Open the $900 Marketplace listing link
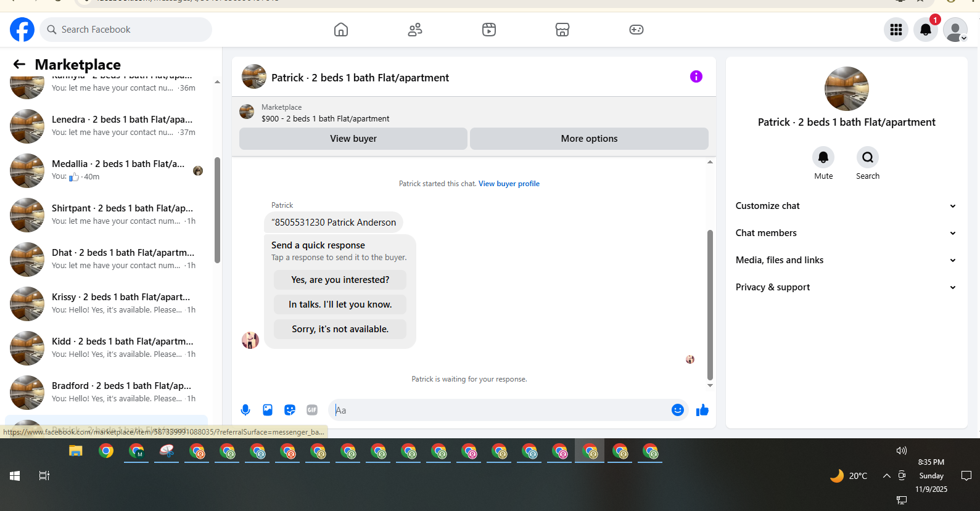980x511 pixels. (325, 118)
